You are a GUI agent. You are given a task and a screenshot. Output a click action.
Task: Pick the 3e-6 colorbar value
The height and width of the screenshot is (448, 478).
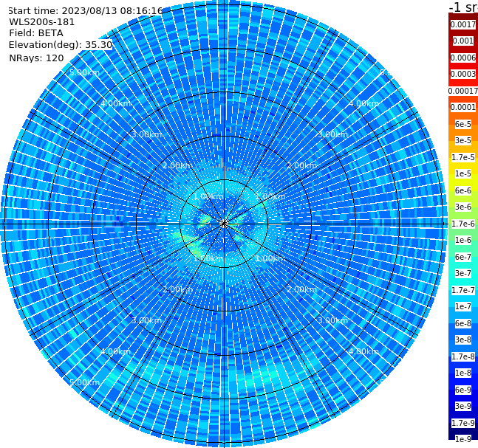[x=463, y=207]
